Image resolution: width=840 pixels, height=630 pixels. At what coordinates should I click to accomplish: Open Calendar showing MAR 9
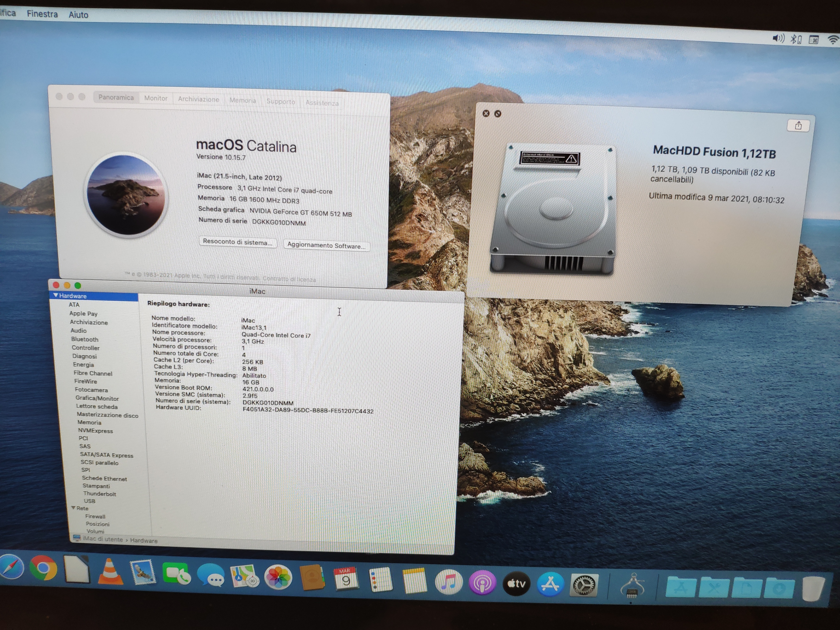[x=346, y=579]
